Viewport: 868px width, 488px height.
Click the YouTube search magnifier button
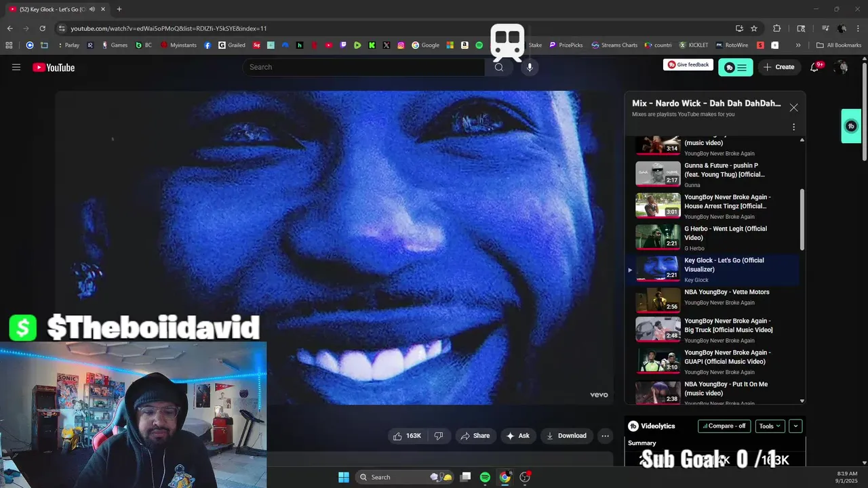click(499, 67)
